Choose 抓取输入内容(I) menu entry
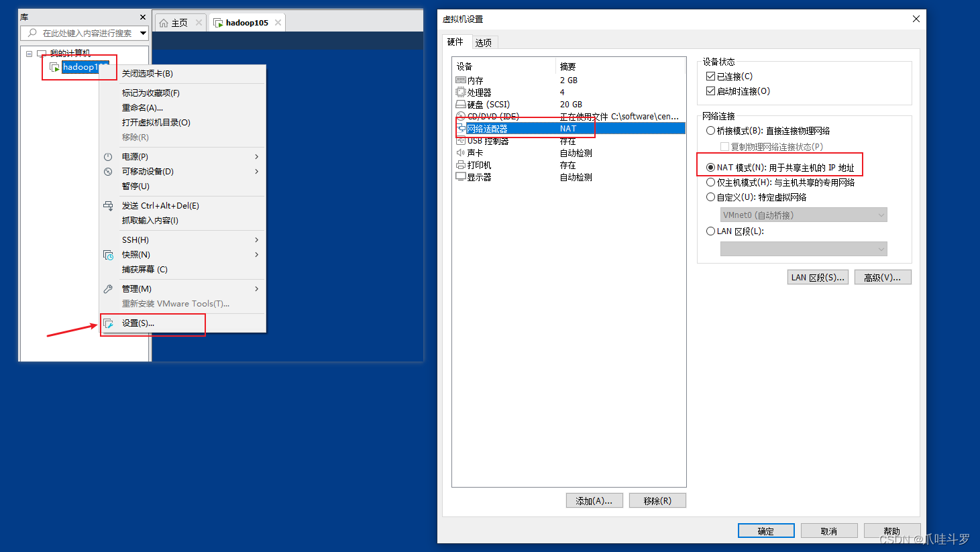The width and height of the screenshot is (980, 552). point(182,221)
